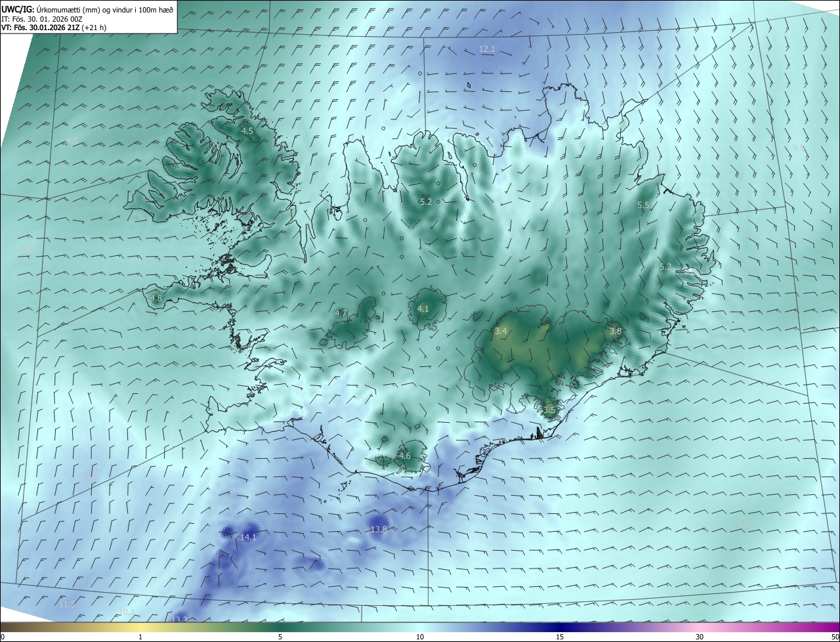Click the 'UWC/IG: Úrkomumætti (mm)' title line

(x=87, y=9)
